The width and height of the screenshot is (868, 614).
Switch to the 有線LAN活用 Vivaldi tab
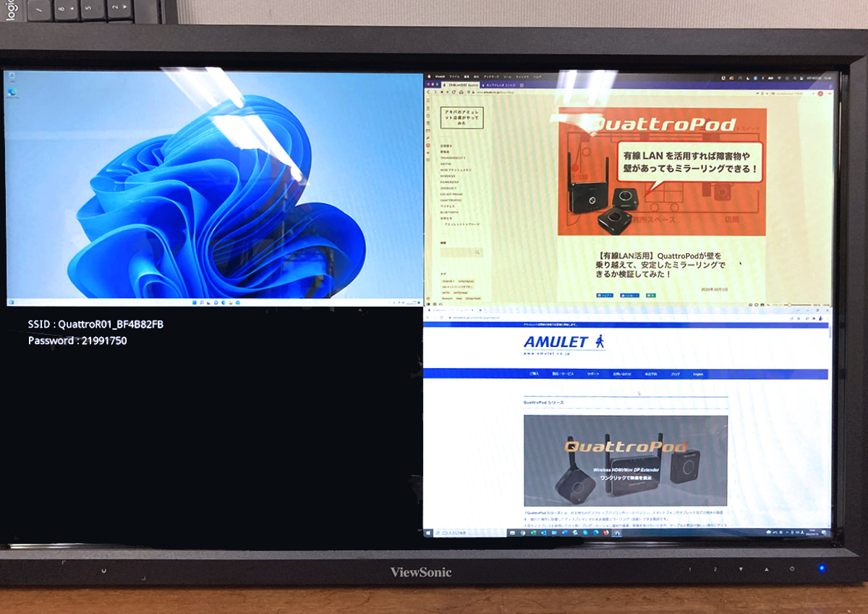461,85
